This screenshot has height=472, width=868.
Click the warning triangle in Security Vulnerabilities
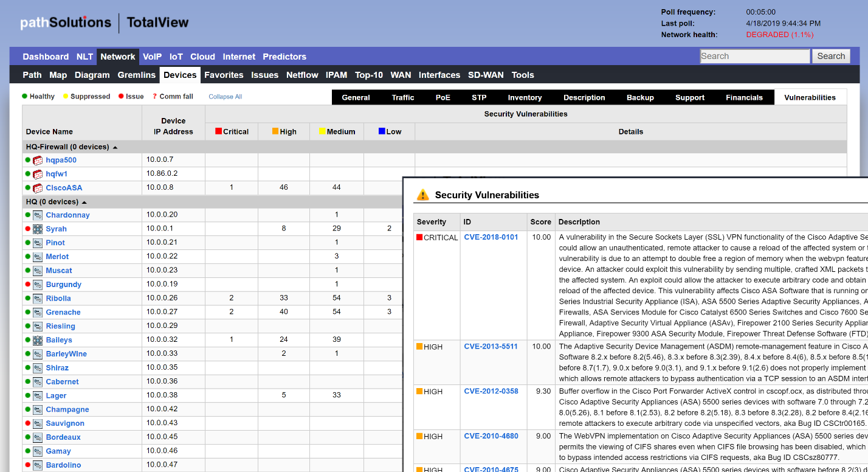click(422, 195)
